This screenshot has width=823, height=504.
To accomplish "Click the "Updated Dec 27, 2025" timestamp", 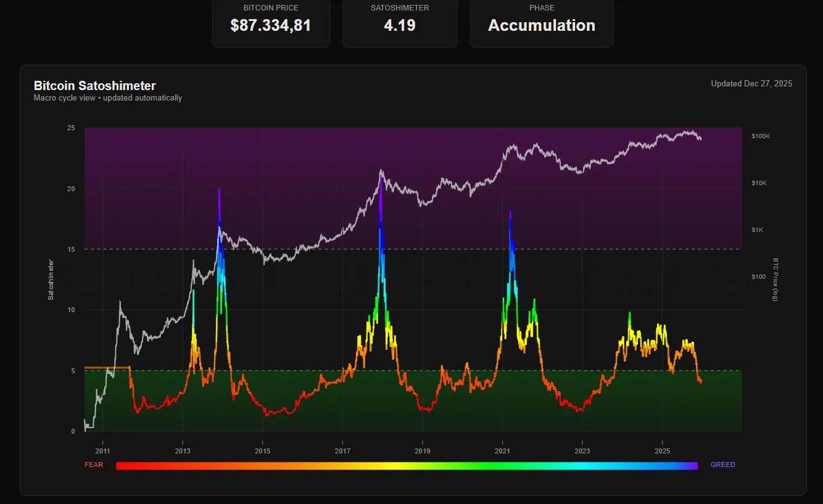I will click(x=751, y=84).
